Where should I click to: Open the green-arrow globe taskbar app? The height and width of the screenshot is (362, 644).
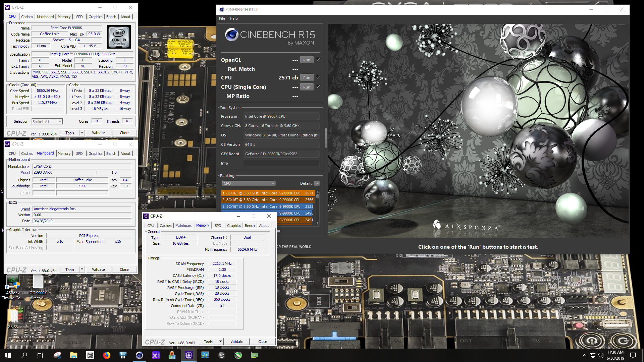(x=238, y=355)
